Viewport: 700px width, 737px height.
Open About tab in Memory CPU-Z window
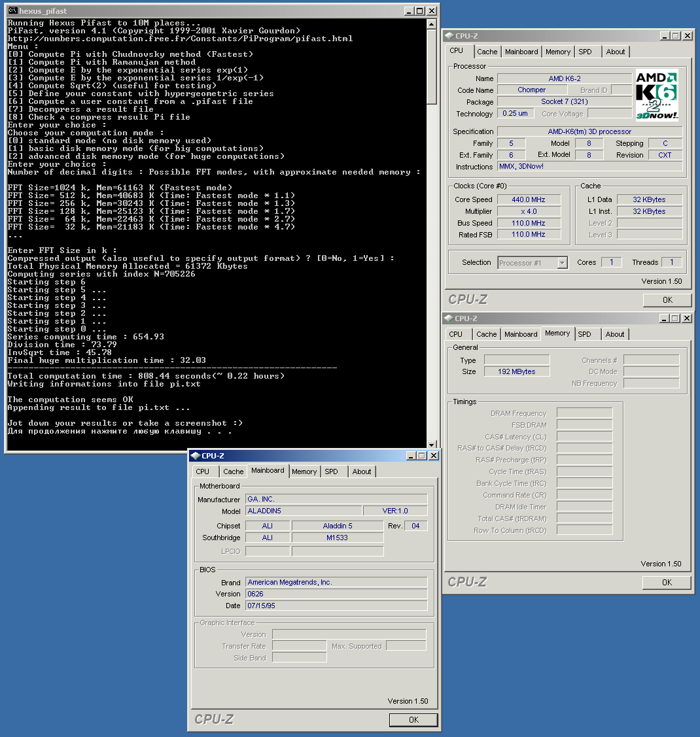tap(615, 334)
